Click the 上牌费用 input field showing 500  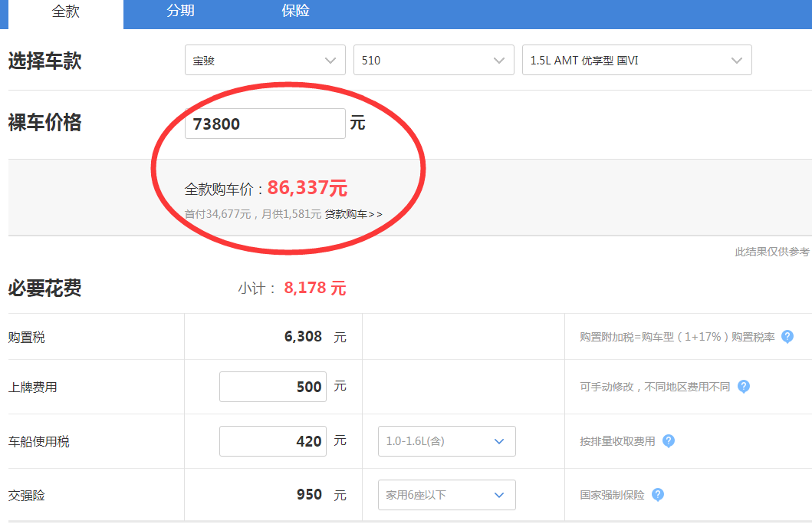pos(273,387)
